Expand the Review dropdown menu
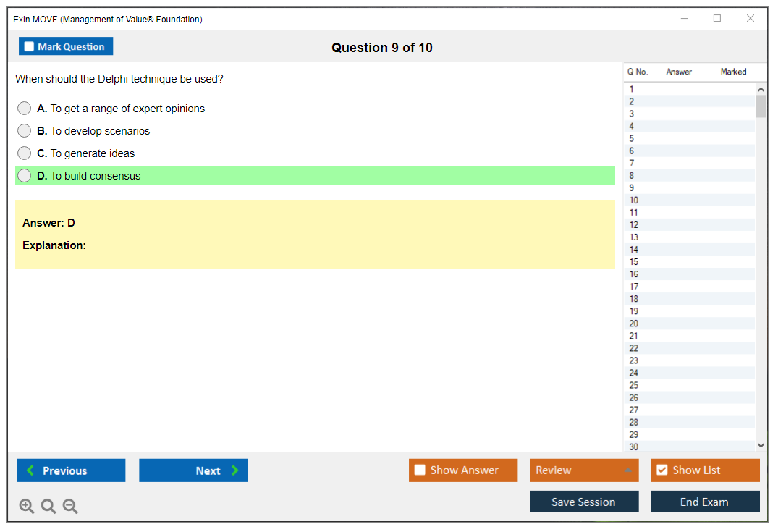Viewport: 778px width, 532px height. (627, 470)
